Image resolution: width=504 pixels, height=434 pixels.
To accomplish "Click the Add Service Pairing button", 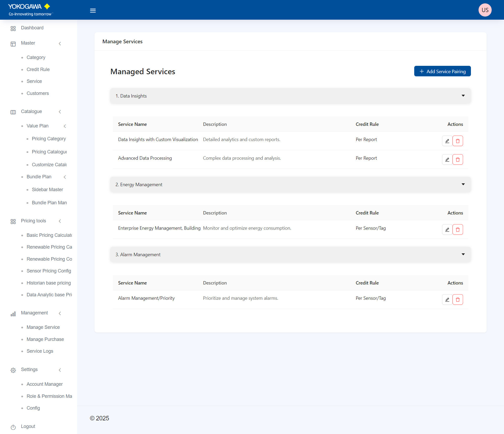I will point(442,71).
